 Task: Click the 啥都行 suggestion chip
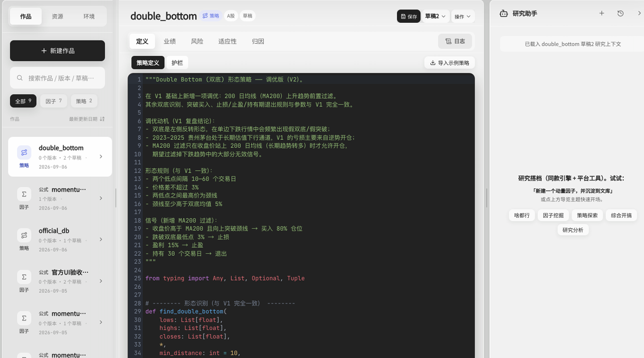click(x=522, y=215)
